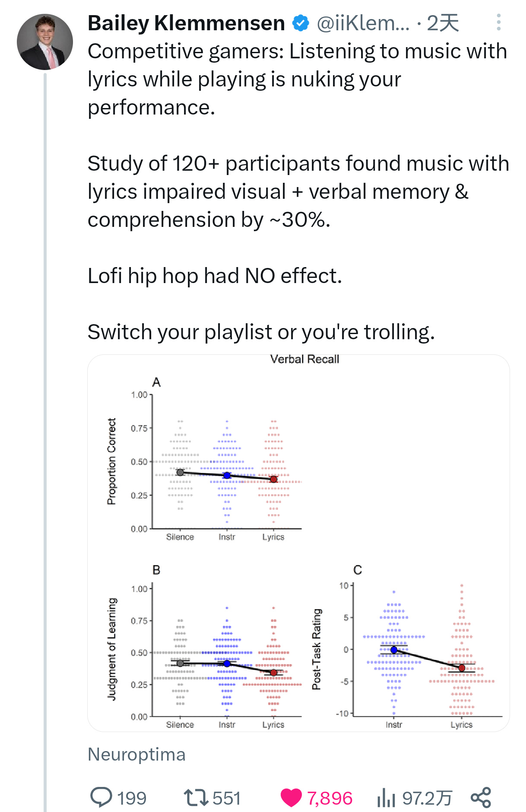Open the @iiKlem handle link

tap(363, 23)
